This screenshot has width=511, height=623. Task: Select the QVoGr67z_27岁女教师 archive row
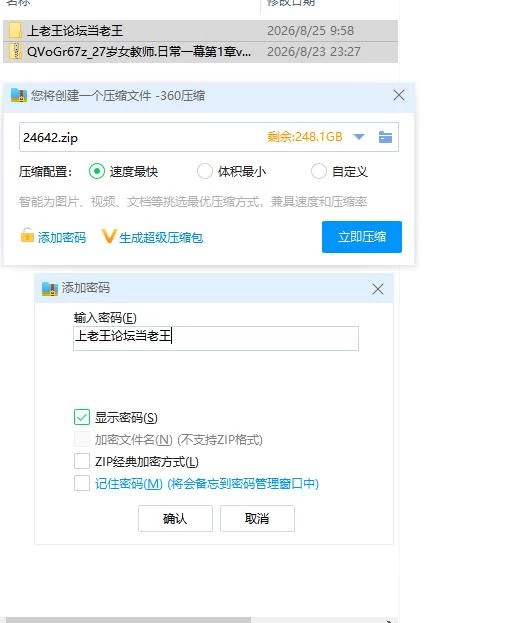pyautogui.click(x=200, y=52)
